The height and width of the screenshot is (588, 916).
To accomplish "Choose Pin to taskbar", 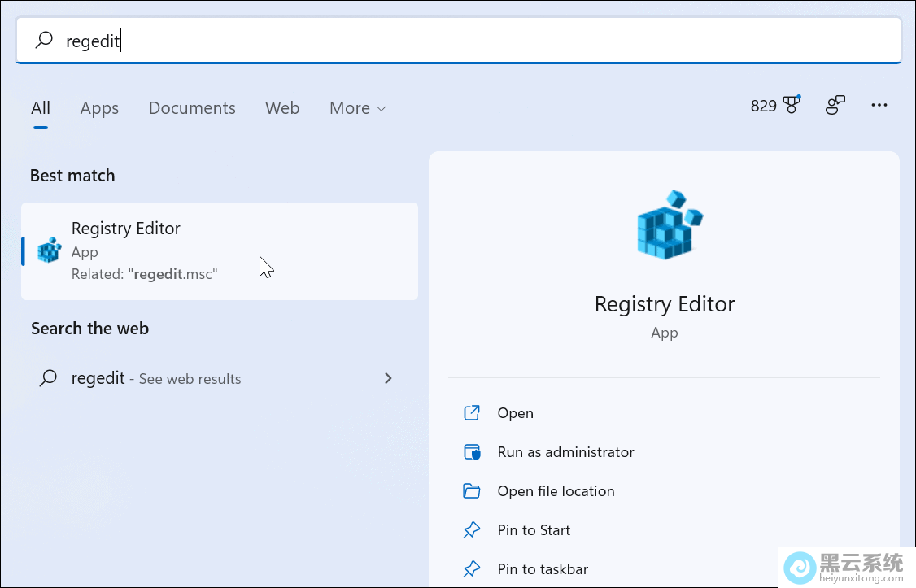I will (x=543, y=569).
